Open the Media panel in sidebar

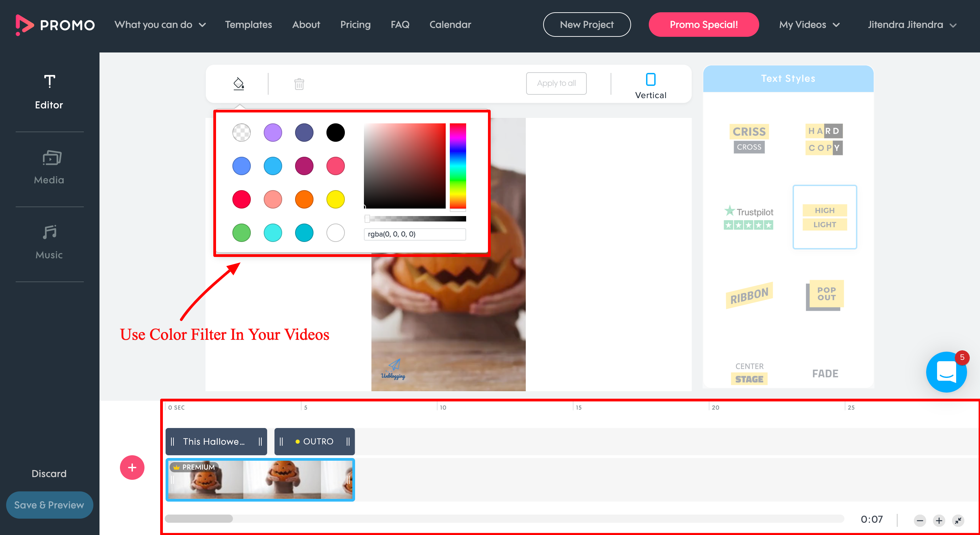(49, 167)
